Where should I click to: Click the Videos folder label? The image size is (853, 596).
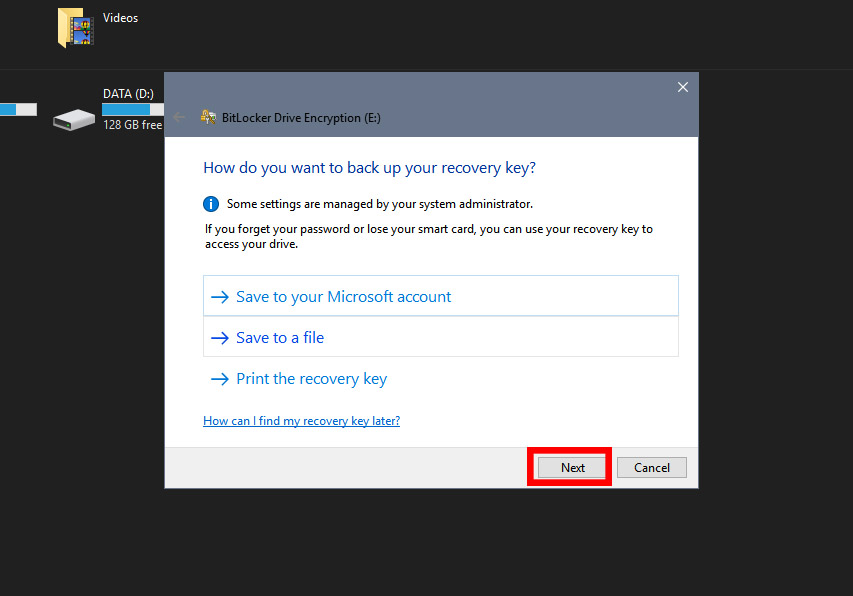point(121,18)
